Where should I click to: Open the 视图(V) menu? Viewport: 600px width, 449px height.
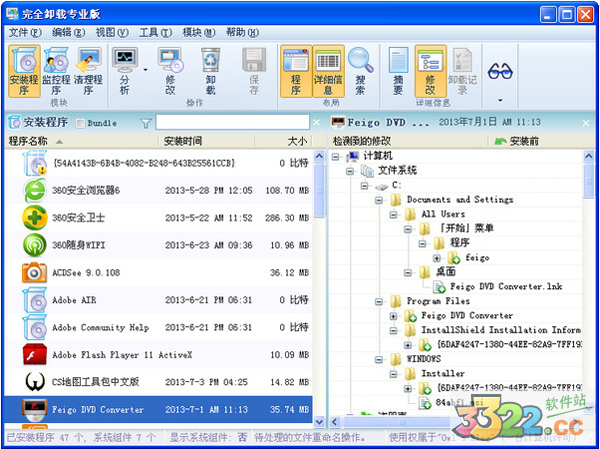tap(112, 33)
